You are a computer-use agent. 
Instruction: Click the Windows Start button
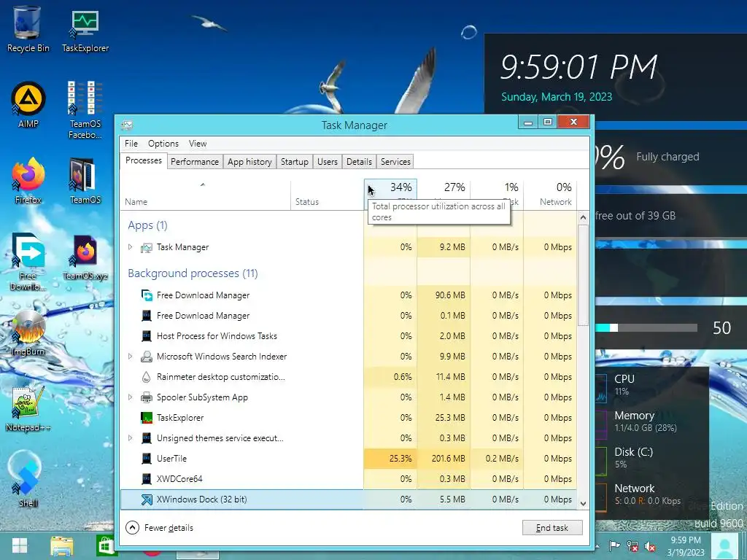20,545
